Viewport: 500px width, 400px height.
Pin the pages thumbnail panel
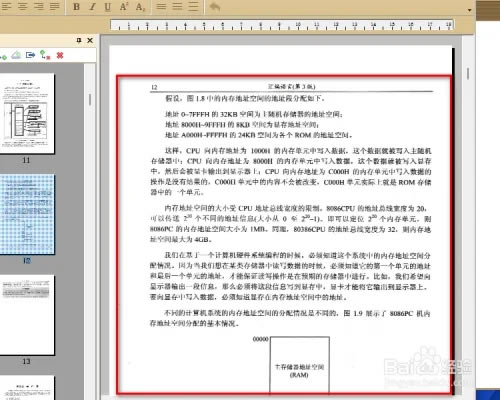point(79,40)
